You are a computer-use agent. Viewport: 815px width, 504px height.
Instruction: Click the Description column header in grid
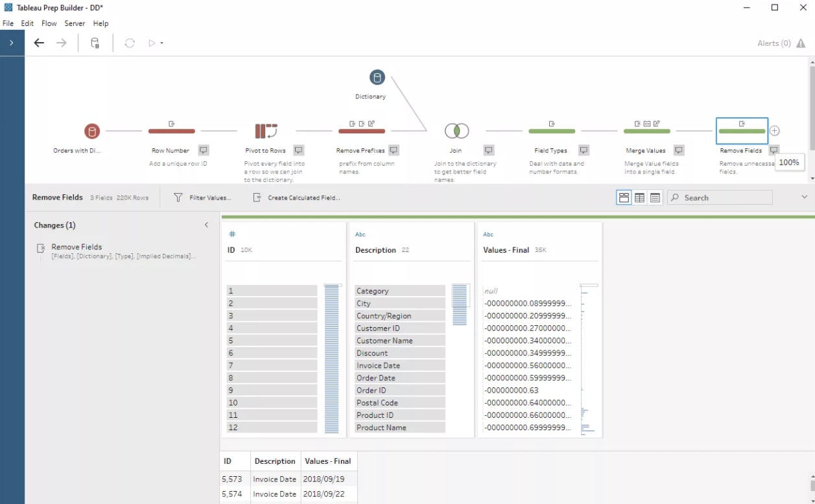pyautogui.click(x=275, y=461)
